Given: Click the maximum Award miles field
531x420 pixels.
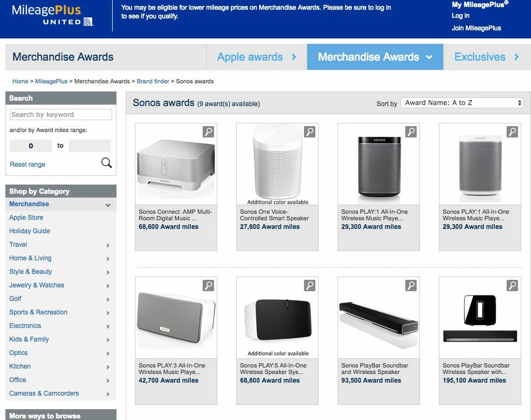Looking at the screenshot, I should pyautogui.click(x=90, y=146).
